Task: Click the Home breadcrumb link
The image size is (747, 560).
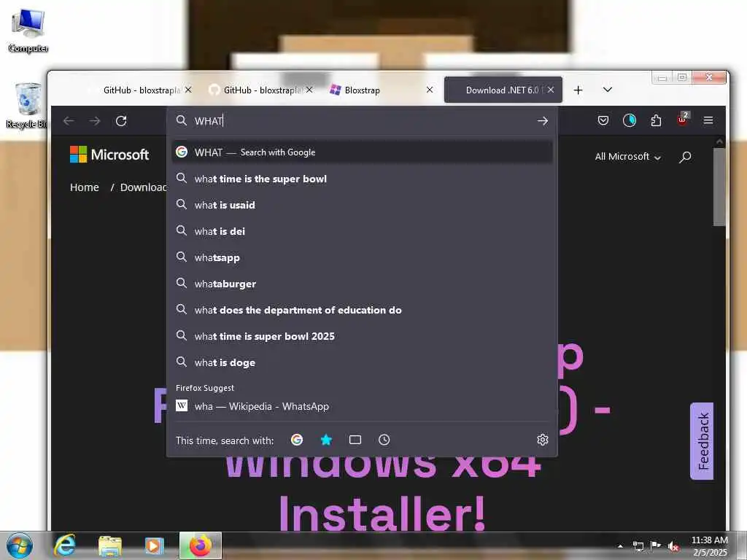Action: 85,187
